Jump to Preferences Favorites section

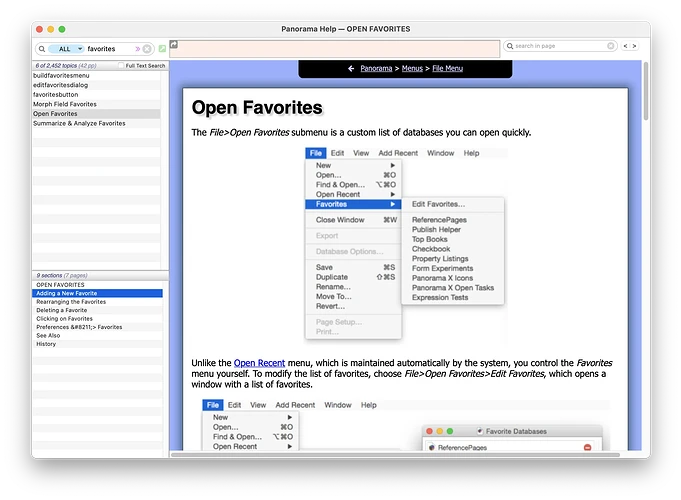click(97, 327)
